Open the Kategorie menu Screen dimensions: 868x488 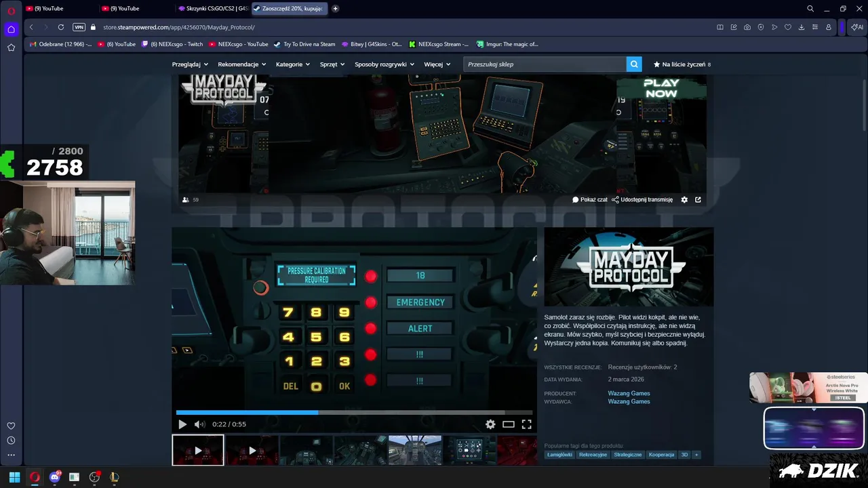tap(293, 64)
